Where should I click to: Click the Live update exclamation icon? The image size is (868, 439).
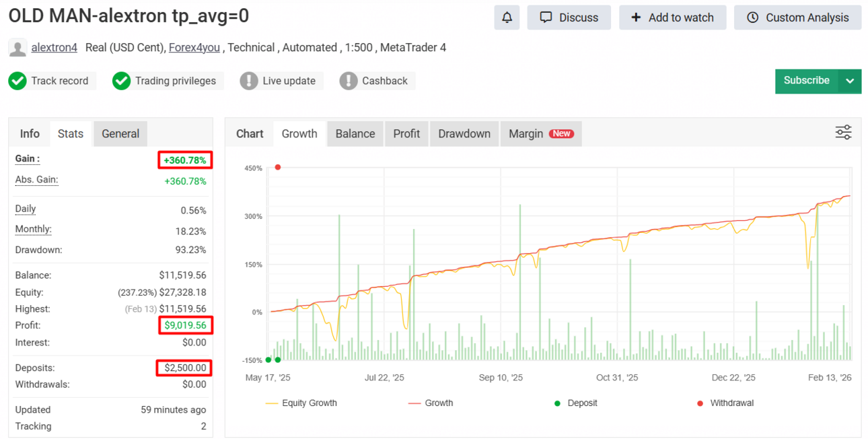pos(249,81)
